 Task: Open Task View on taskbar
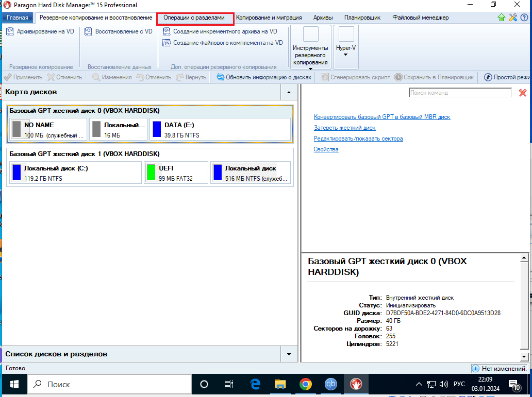coord(229,384)
